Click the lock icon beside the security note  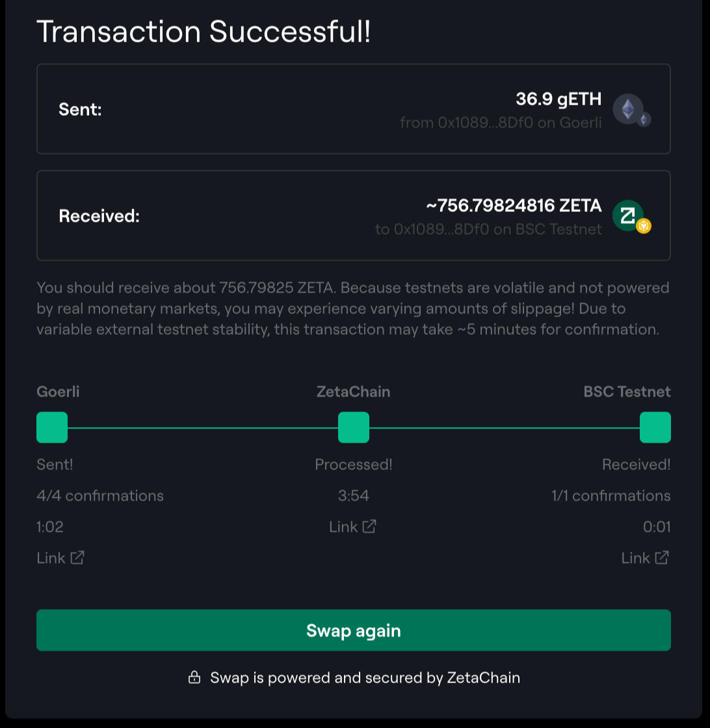(194, 678)
